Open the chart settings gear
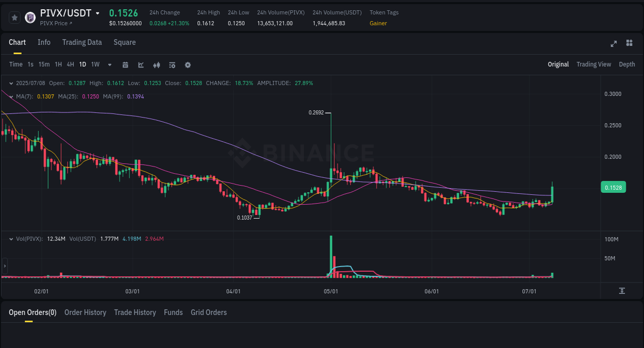The image size is (644, 348). [188, 64]
